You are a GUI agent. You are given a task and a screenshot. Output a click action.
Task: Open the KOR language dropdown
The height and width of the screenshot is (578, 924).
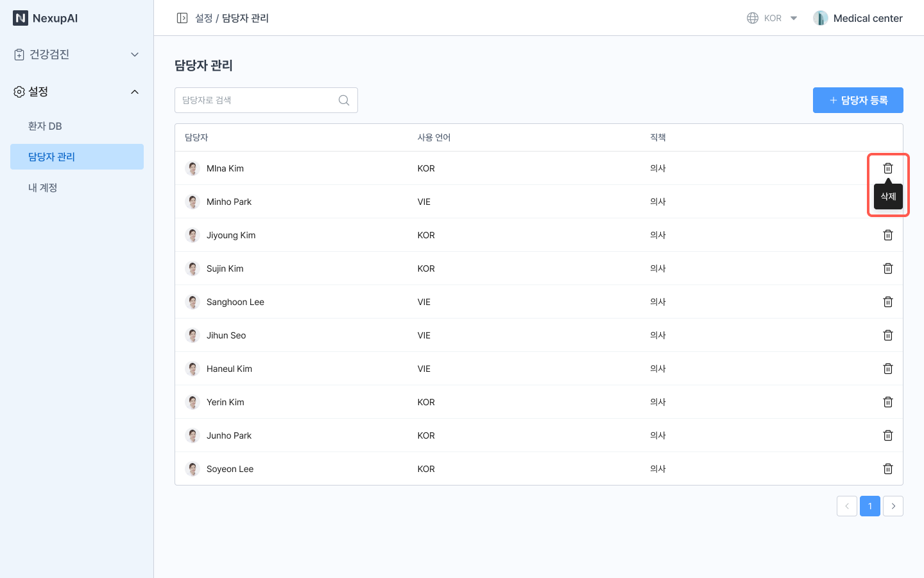772,18
